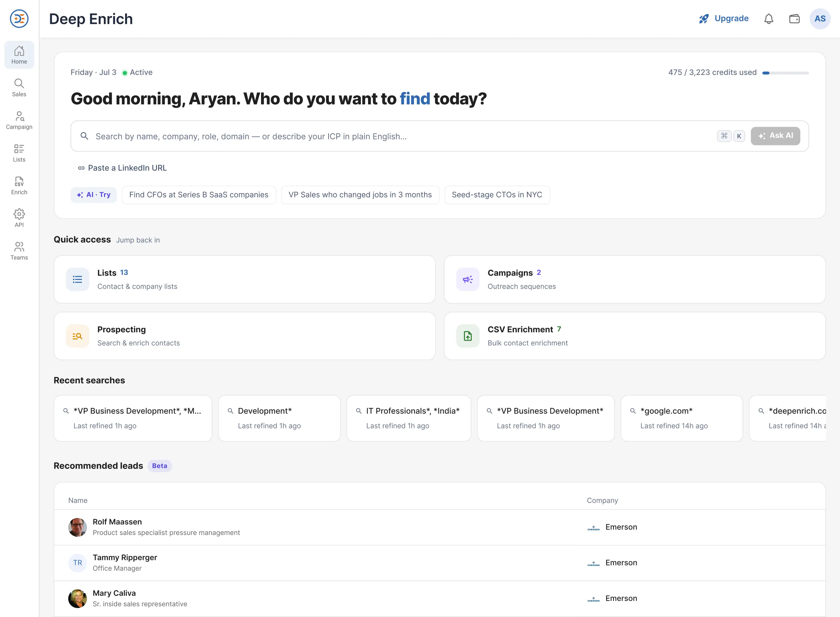840x617 pixels.
Task: Select the AI · Try chip
Action: (94, 195)
